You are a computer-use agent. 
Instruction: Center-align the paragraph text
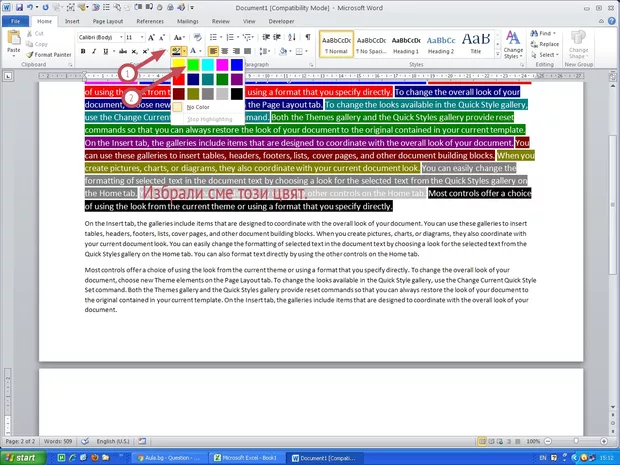pyautogui.click(x=225, y=50)
